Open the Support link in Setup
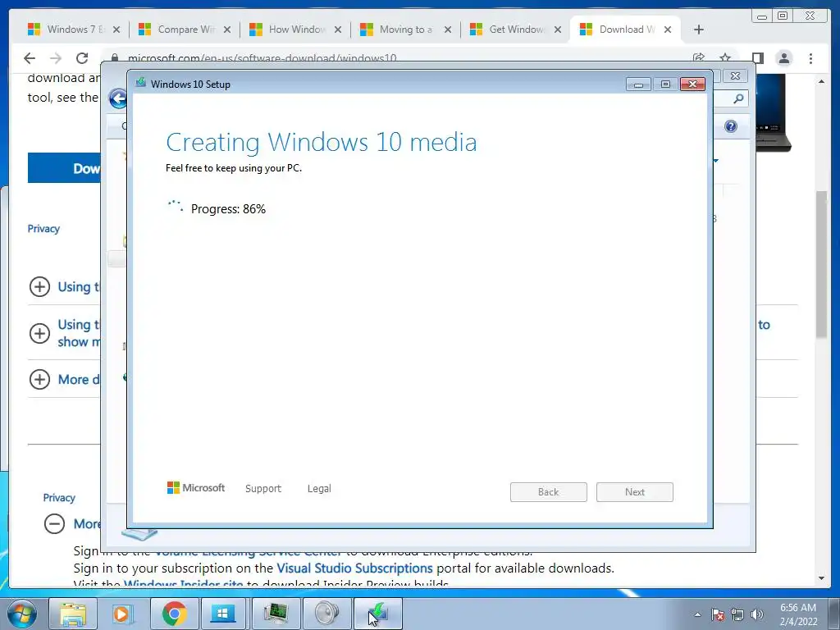 pos(263,489)
